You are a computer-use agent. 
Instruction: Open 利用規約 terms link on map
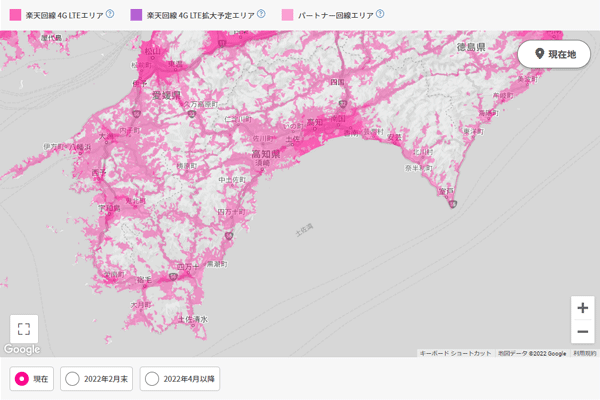(x=584, y=353)
